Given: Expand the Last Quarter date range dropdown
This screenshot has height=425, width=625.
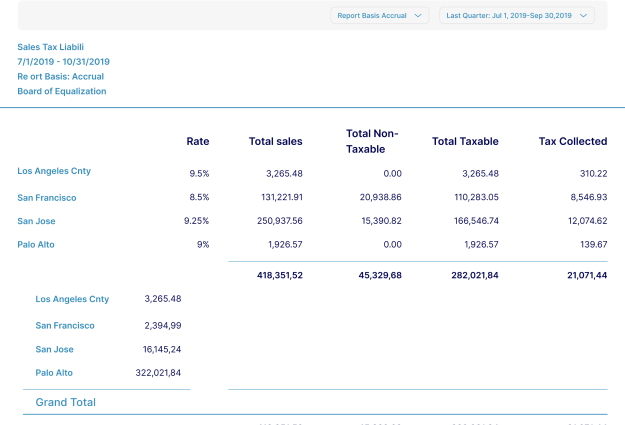Looking at the screenshot, I should 516,15.
